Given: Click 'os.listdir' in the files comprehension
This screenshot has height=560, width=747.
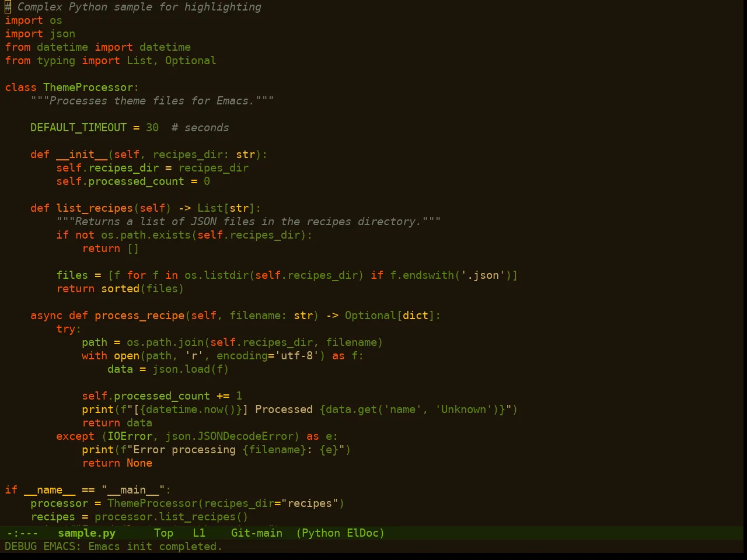Looking at the screenshot, I should click(x=217, y=275).
